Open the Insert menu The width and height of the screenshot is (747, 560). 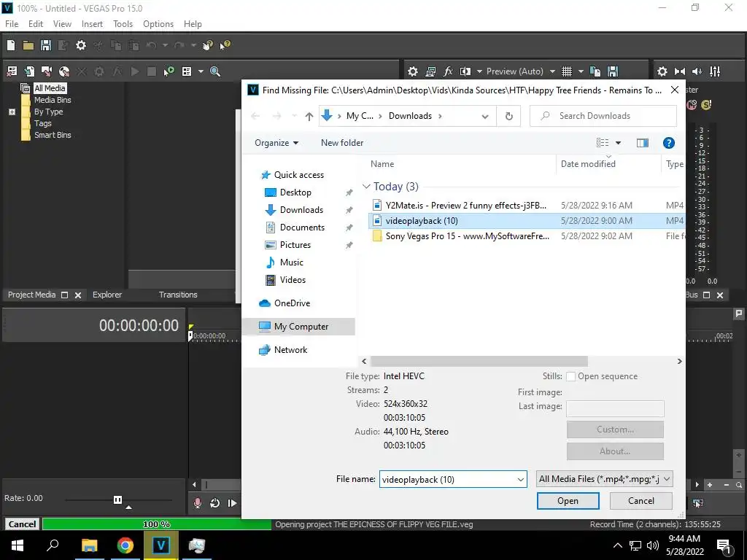pyautogui.click(x=92, y=24)
